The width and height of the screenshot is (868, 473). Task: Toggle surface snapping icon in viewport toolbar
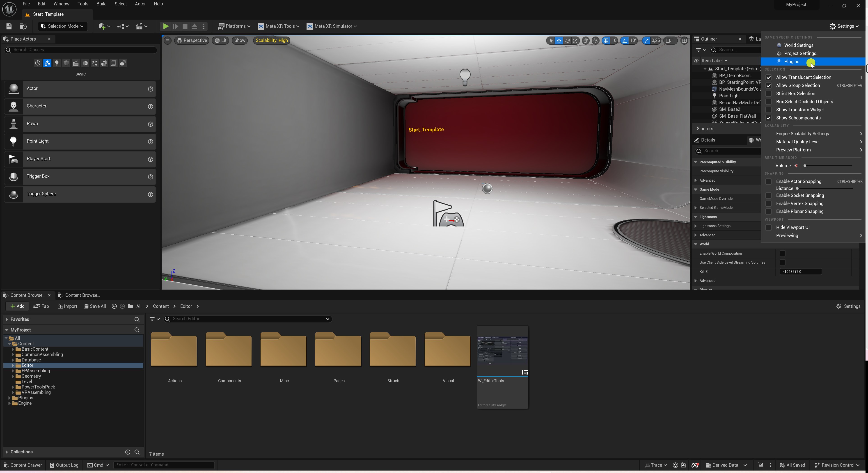pyautogui.click(x=595, y=40)
